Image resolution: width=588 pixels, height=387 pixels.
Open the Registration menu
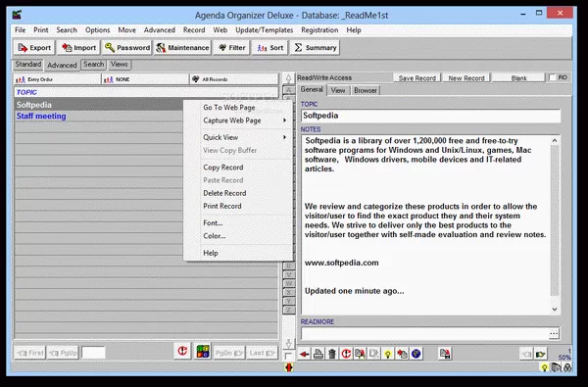(319, 30)
